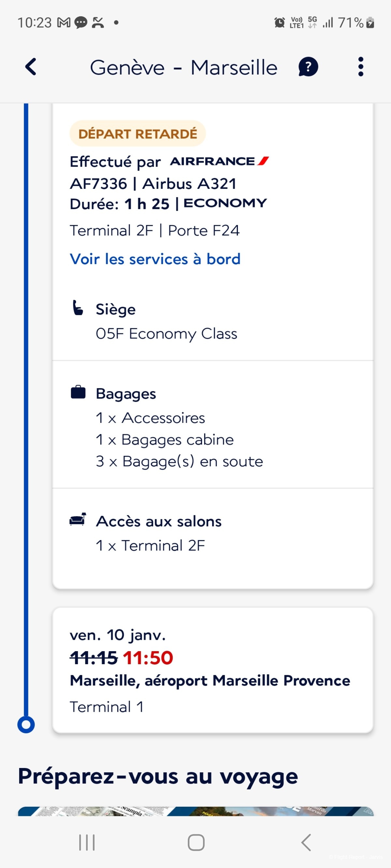Tap Android recent apps navigation button
Viewport: 391px width, 868px height.
coord(87,842)
